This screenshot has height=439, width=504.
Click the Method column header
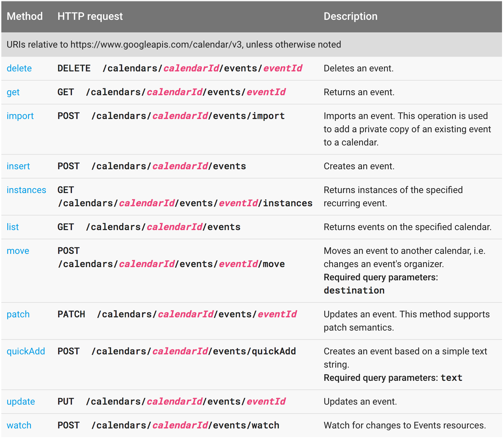(25, 16)
